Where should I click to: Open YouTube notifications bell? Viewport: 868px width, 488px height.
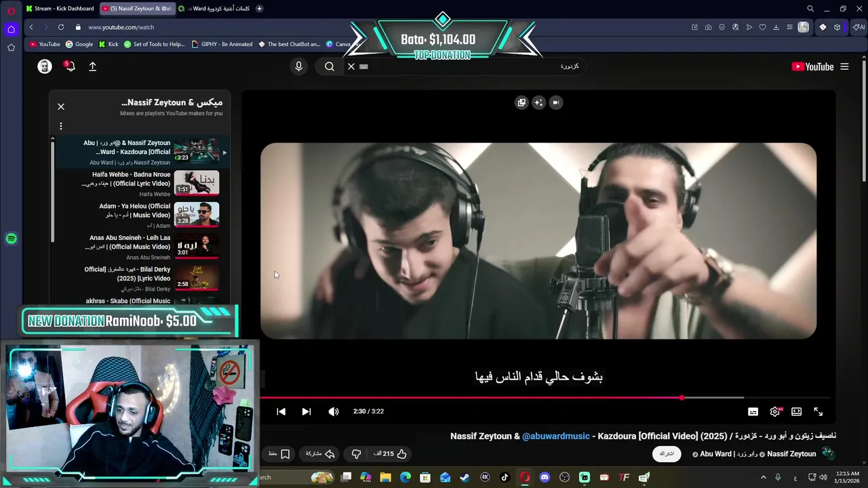click(x=69, y=66)
